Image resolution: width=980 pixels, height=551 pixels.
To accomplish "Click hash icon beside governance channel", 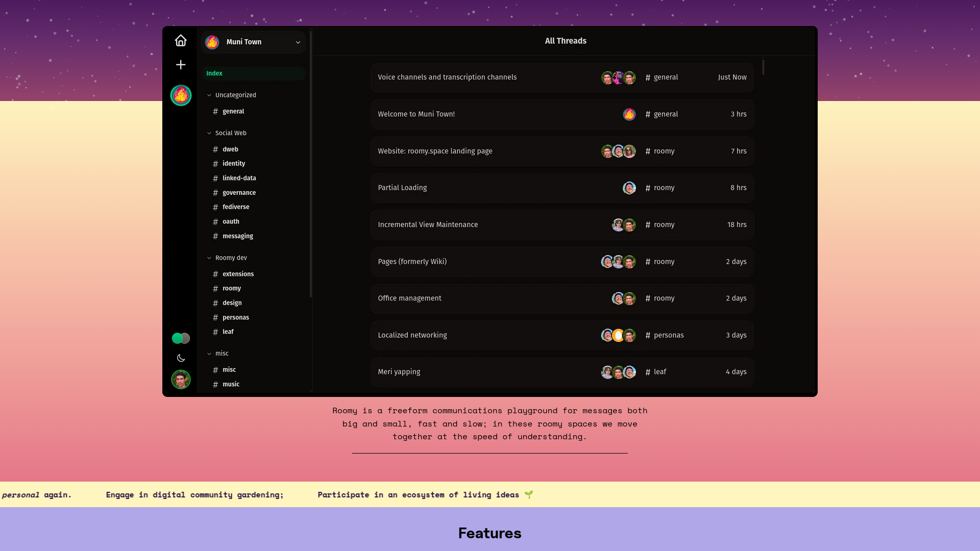I will pyautogui.click(x=215, y=193).
